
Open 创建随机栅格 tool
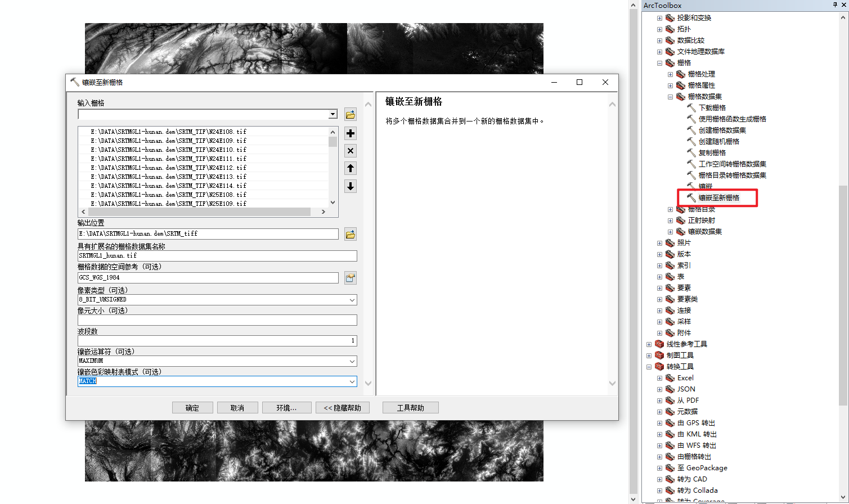(x=719, y=141)
